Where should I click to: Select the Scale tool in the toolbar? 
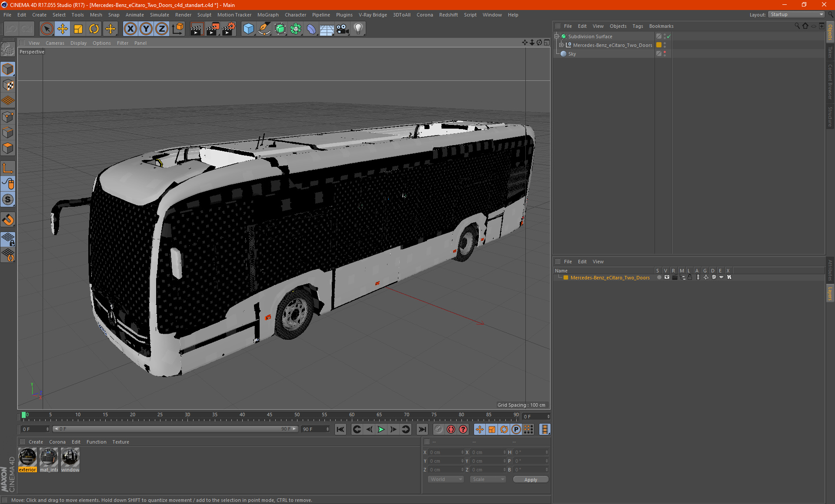tap(78, 29)
